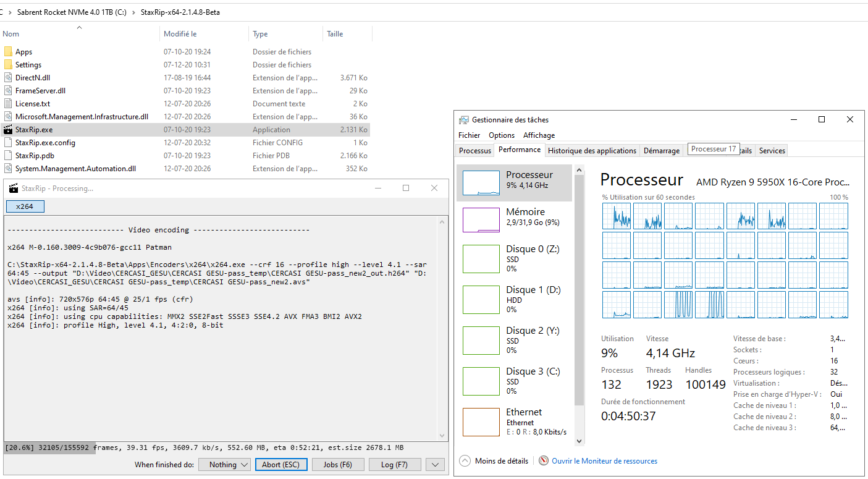The height and width of the screenshot is (479, 868).
Task: Click the 'Document texte' type of License.txt
Action: coord(279,104)
